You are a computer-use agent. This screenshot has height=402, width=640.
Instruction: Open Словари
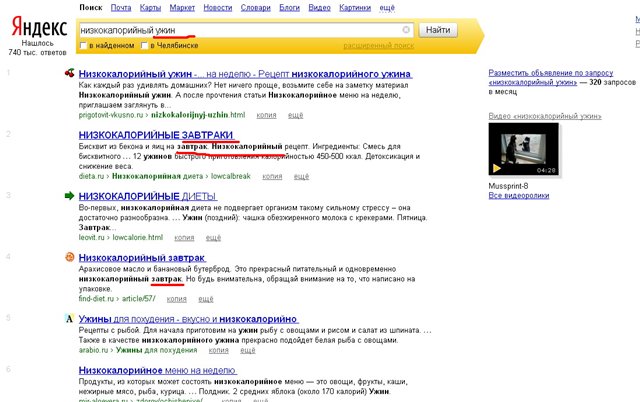point(256,7)
